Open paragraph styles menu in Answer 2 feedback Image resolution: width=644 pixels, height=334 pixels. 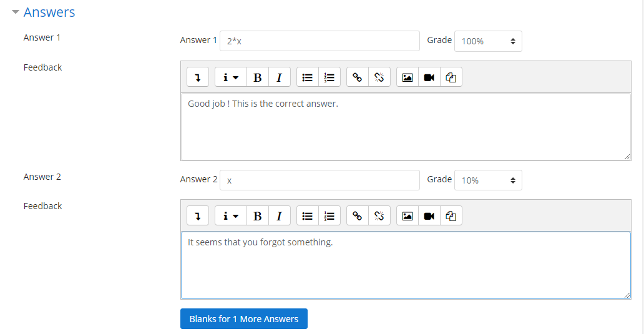pyautogui.click(x=231, y=216)
